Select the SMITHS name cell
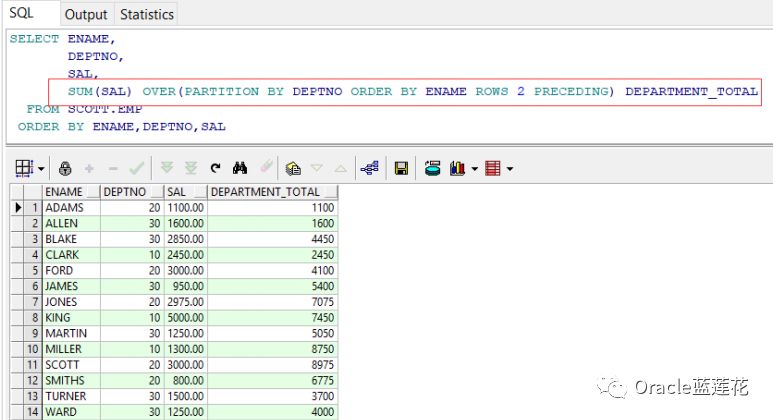This screenshot has height=420, width=773. point(71,381)
